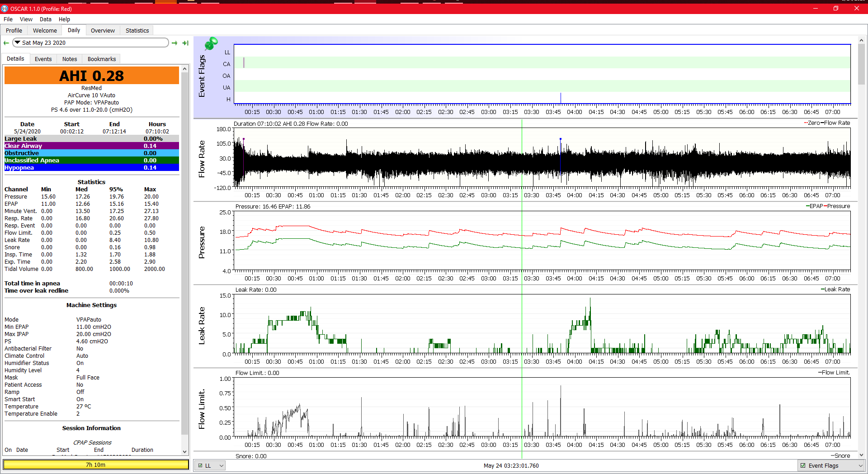Open the Events sub-tab
Screen dimensions: 868x474
point(43,59)
